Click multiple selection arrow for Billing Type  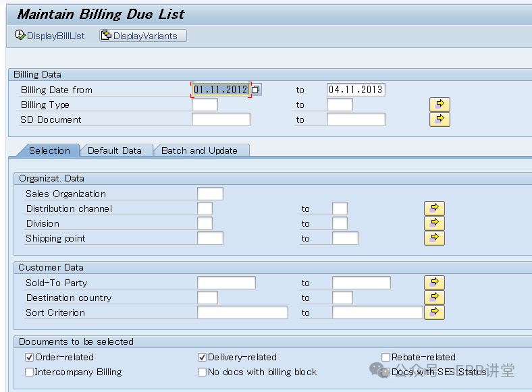pos(440,105)
